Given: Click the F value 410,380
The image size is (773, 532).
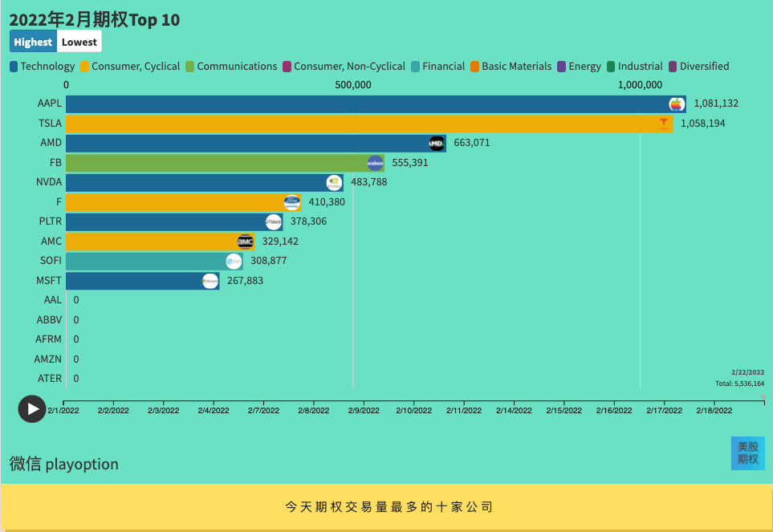Looking at the screenshot, I should [x=327, y=202].
